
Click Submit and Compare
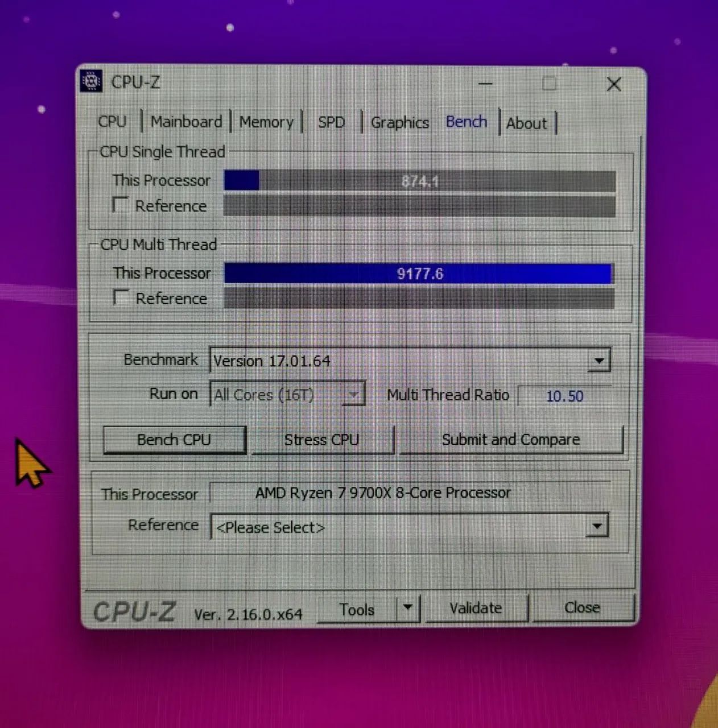point(511,440)
